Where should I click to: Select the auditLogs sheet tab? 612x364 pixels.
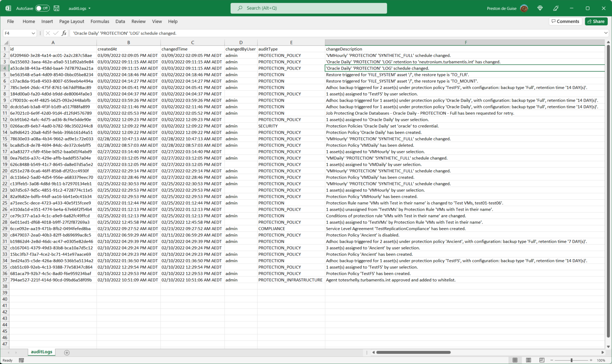(41, 351)
